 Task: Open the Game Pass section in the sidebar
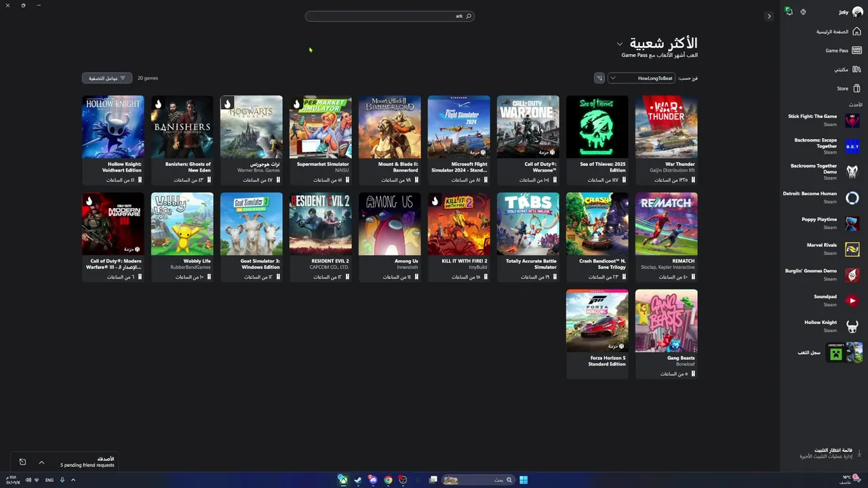tap(843, 50)
